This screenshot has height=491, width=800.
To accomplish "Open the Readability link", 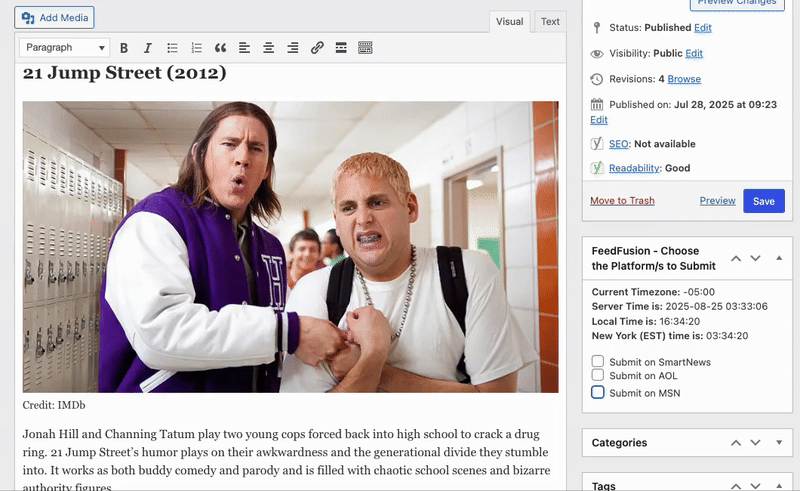I will coord(634,168).
